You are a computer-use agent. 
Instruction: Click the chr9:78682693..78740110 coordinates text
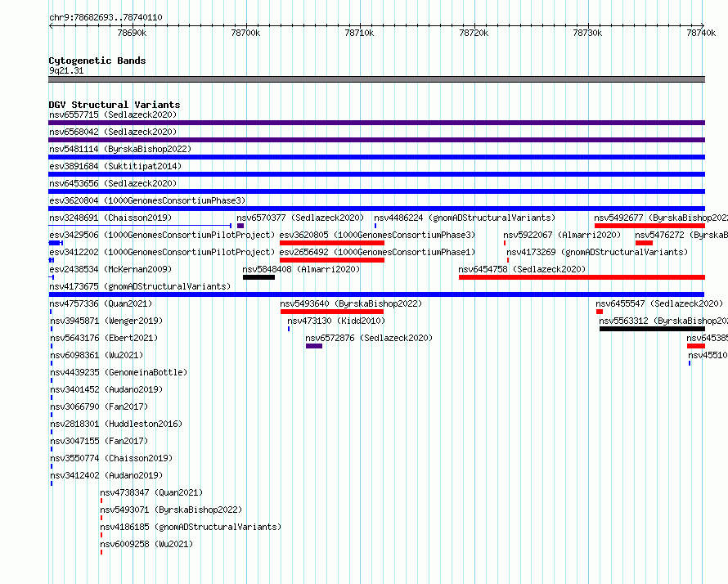(106, 18)
